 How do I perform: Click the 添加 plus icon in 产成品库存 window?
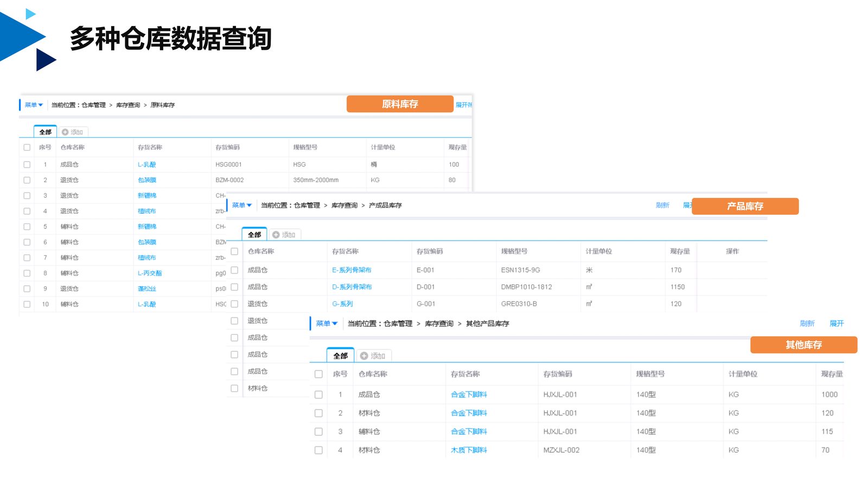click(276, 235)
